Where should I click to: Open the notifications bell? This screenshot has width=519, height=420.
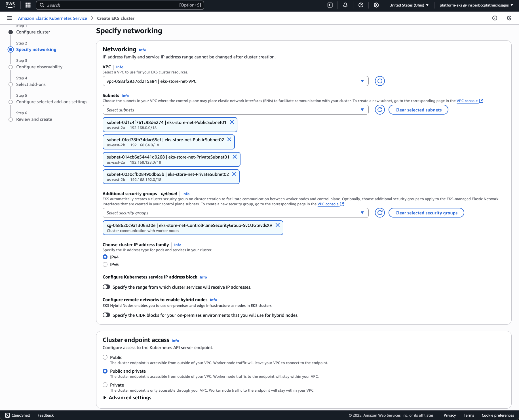click(x=345, y=5)
